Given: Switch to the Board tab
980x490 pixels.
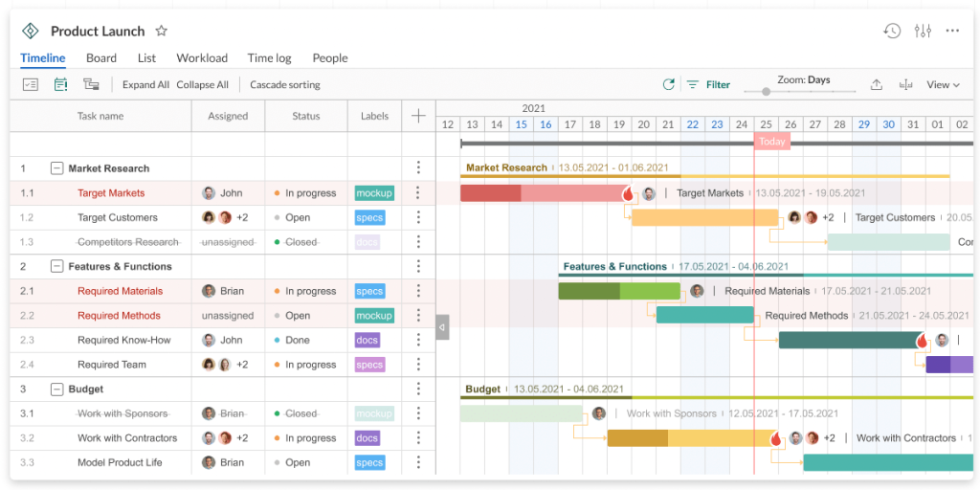Looking at the screenshot, I should coord(101,58).
